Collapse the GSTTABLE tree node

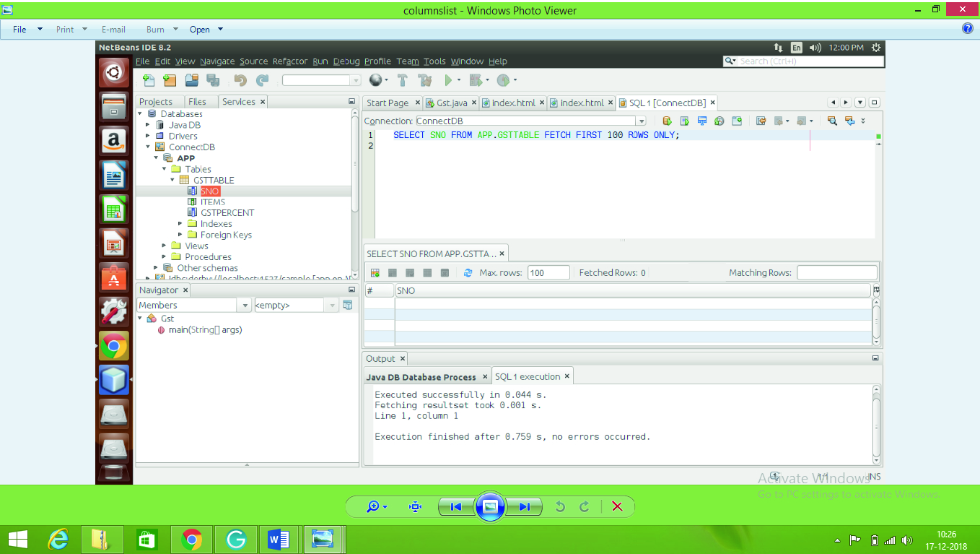(172, 180)
